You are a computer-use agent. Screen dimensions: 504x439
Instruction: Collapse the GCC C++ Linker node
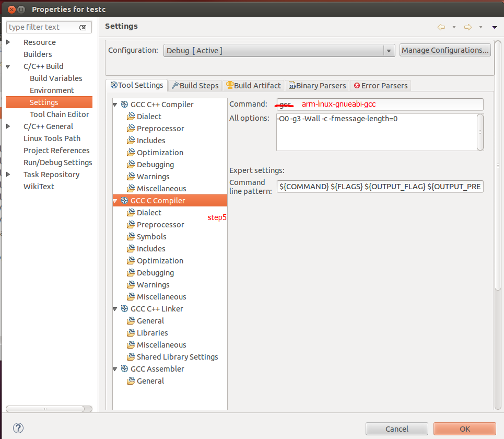coord(115,309)
